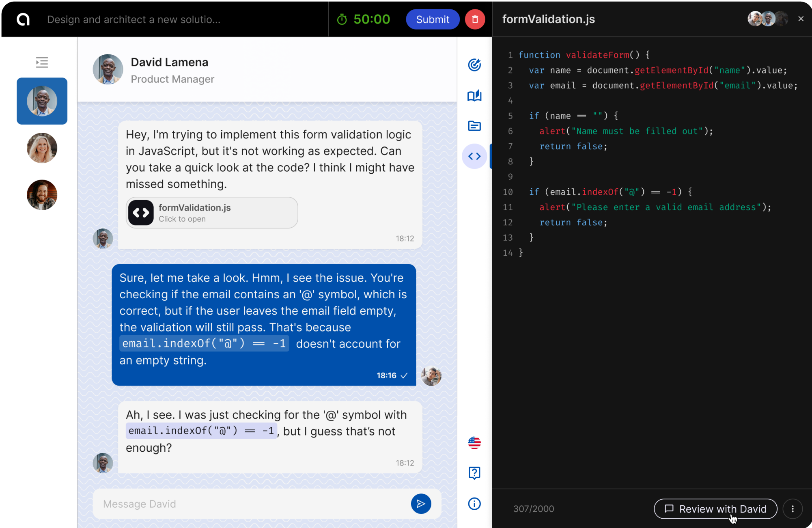Click the Submit button

click(x=433, y=19)
